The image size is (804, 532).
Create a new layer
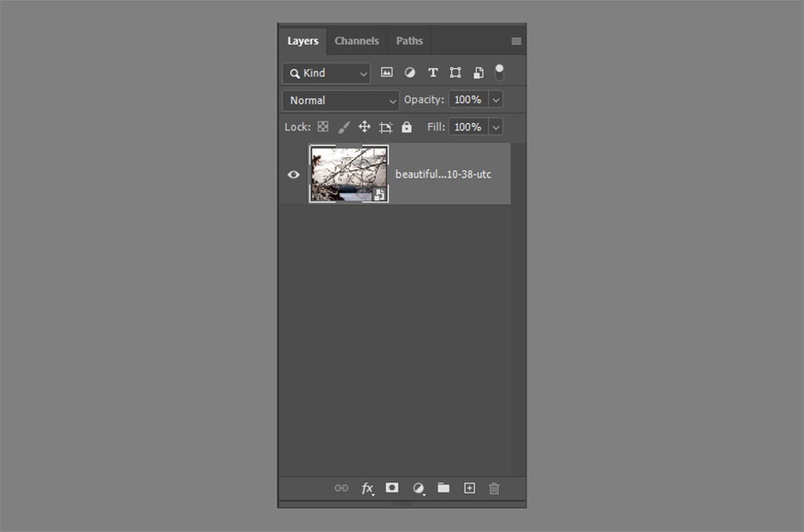[469, 488]
